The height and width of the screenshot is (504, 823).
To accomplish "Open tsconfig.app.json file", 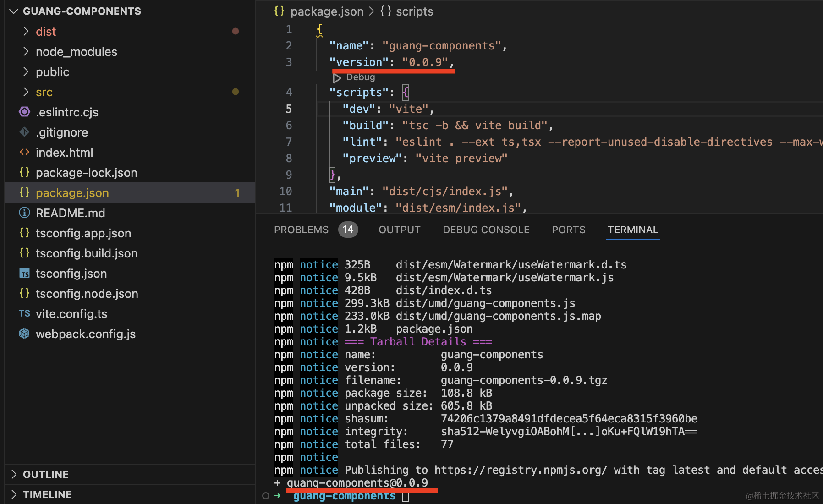I will (83, 233).
